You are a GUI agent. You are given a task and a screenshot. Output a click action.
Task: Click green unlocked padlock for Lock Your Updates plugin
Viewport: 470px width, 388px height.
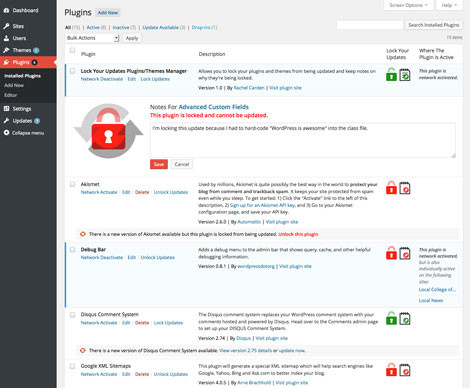391,74
